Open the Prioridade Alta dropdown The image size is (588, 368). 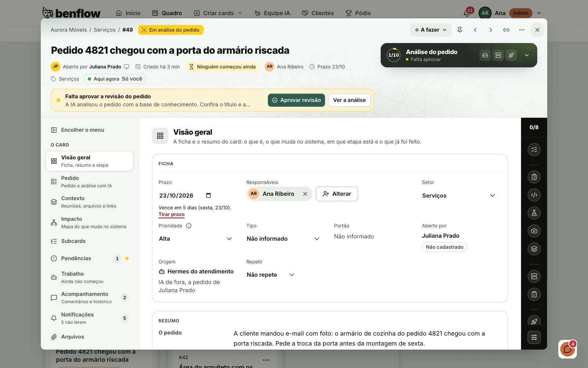click(196, 239)
